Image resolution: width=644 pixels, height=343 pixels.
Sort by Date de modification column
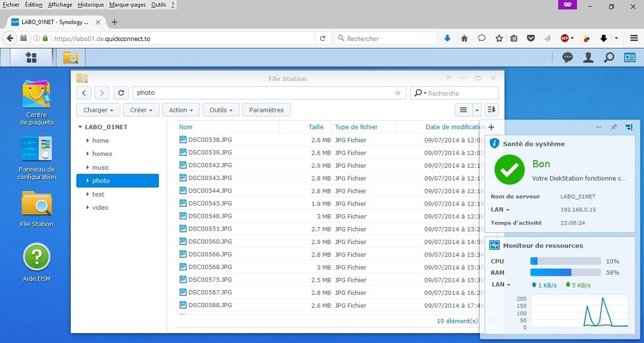(x=456, y=127)
